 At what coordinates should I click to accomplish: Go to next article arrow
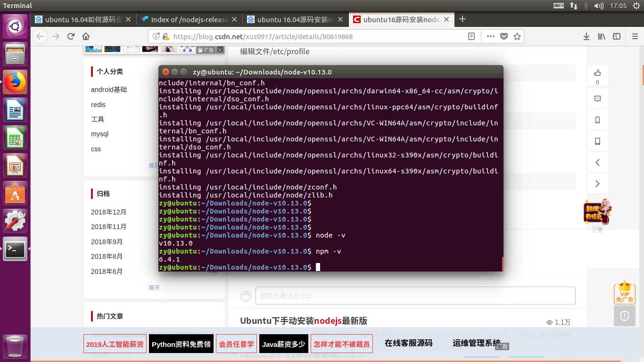click(x=597, y=184)
